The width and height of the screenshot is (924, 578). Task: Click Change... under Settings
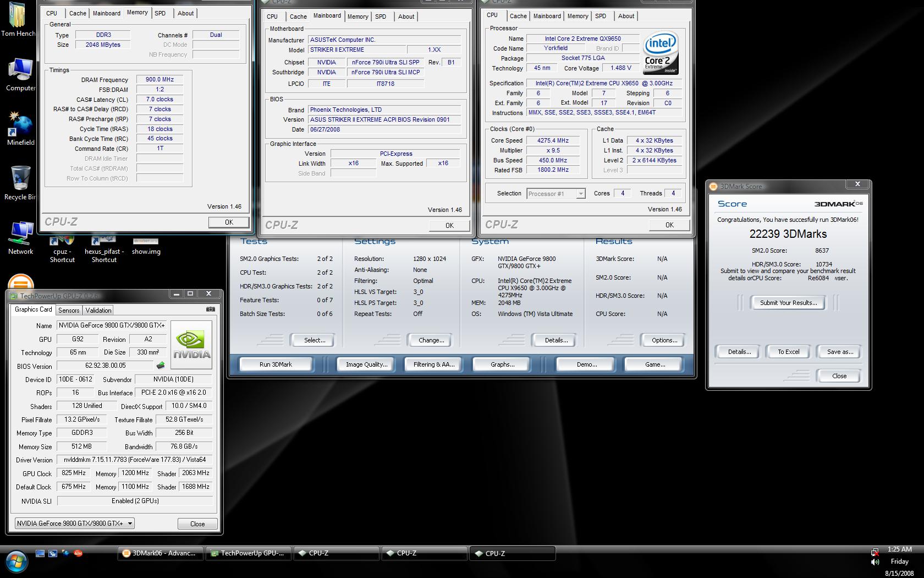pos(431,340)
